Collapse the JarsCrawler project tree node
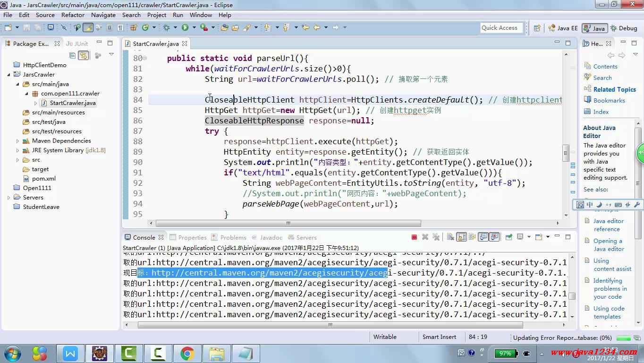644x363 pixels. tap(8, 75)
